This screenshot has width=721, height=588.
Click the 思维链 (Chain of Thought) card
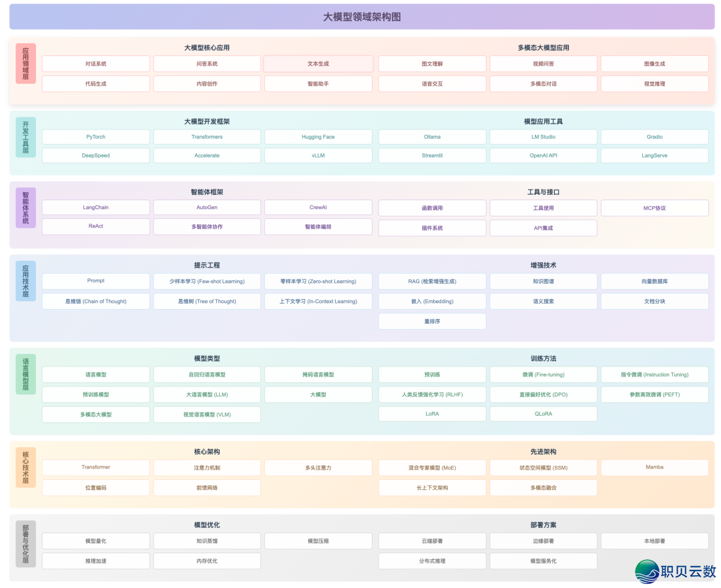(95, 302)
